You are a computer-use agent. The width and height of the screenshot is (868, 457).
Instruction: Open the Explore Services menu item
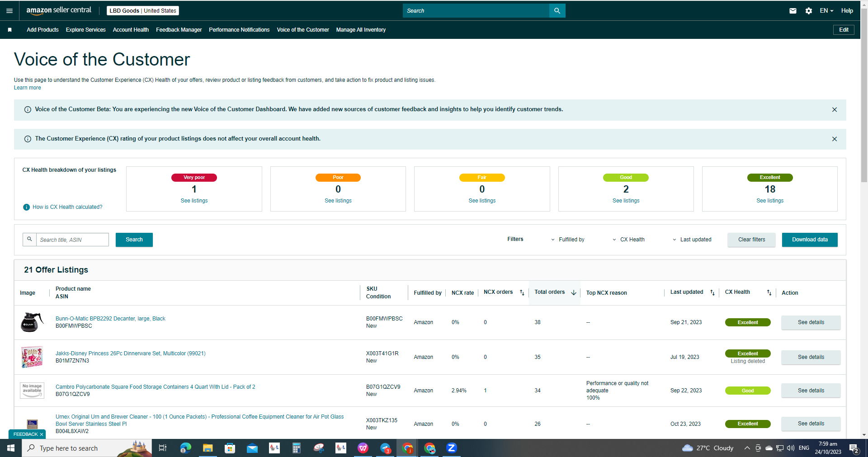(x=86, y=30)
